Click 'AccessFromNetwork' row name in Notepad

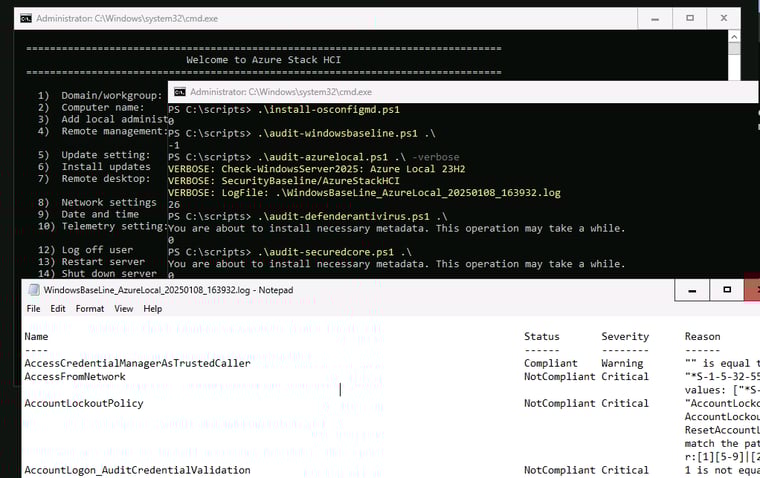tap(75, 377)
